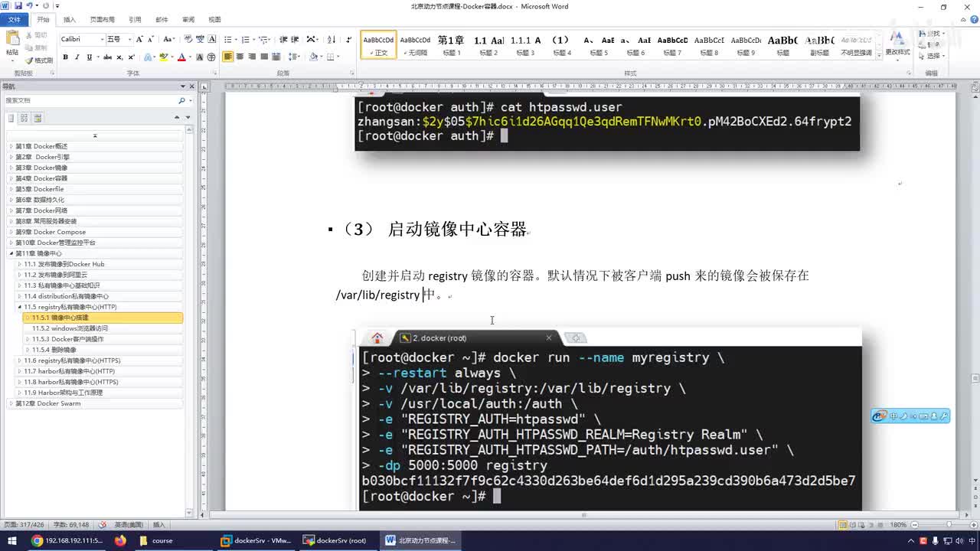Open the Calibri font name dropdown
The image size is (980, 551).
(x=102, y=39)
